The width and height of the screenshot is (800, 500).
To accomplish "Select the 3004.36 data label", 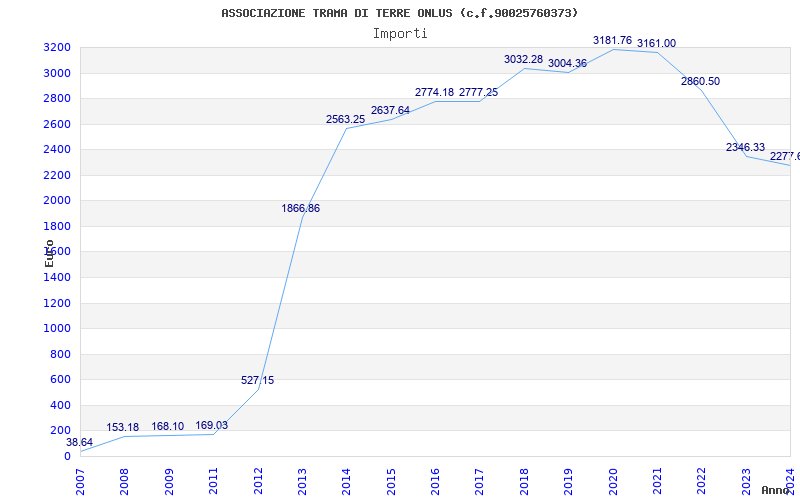I will (x=567, y=64).
